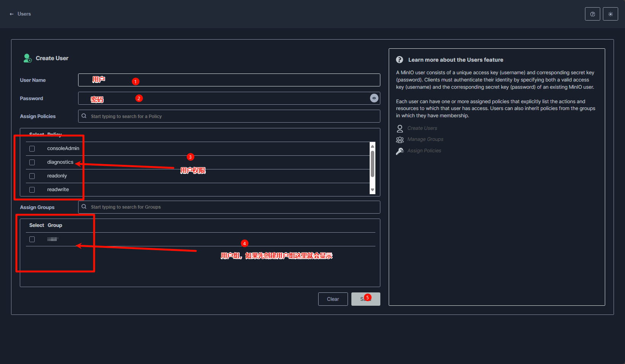Enable the consoleAdmin policy checkbox
Image resolution: width=625 pixels, height=364 pixels.
point(32,148)
